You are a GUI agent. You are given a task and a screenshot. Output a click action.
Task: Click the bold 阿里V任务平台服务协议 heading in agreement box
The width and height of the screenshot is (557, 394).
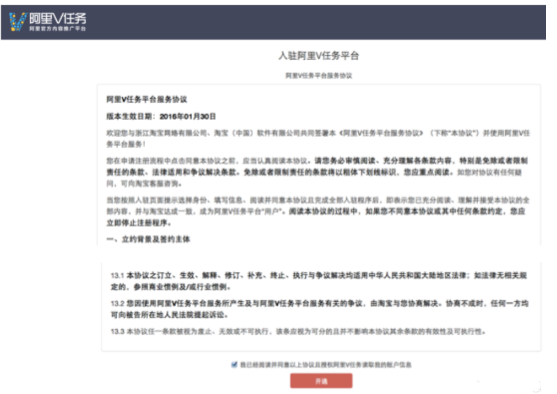[147, 99]
